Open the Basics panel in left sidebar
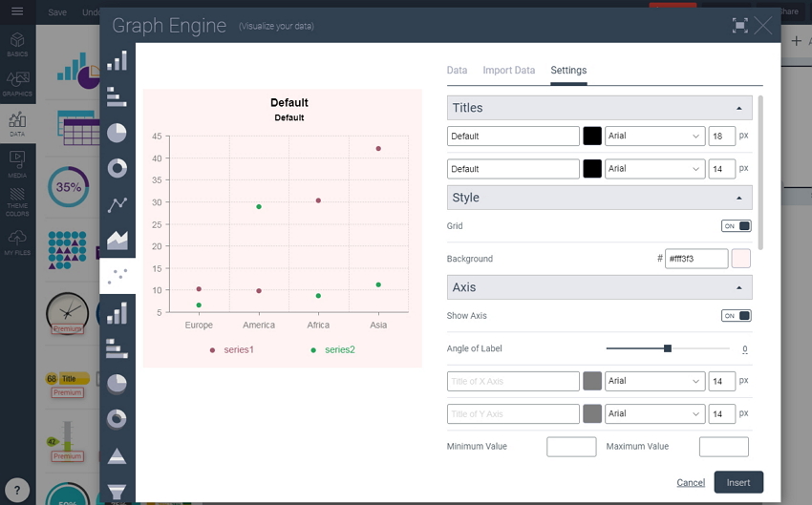Image resolution: width=812 pixels, height=505 pixels. [x=17, y=45]
